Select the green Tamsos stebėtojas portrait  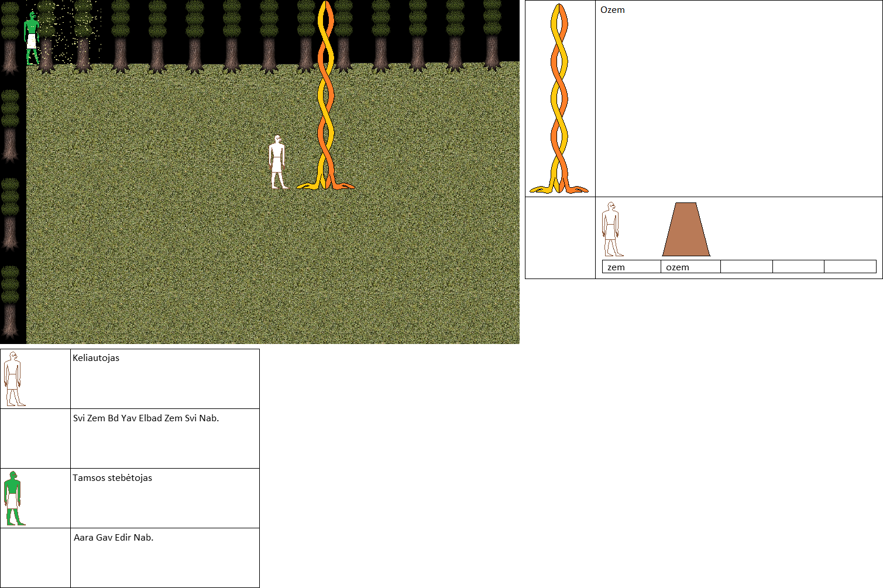click(14, 498)
